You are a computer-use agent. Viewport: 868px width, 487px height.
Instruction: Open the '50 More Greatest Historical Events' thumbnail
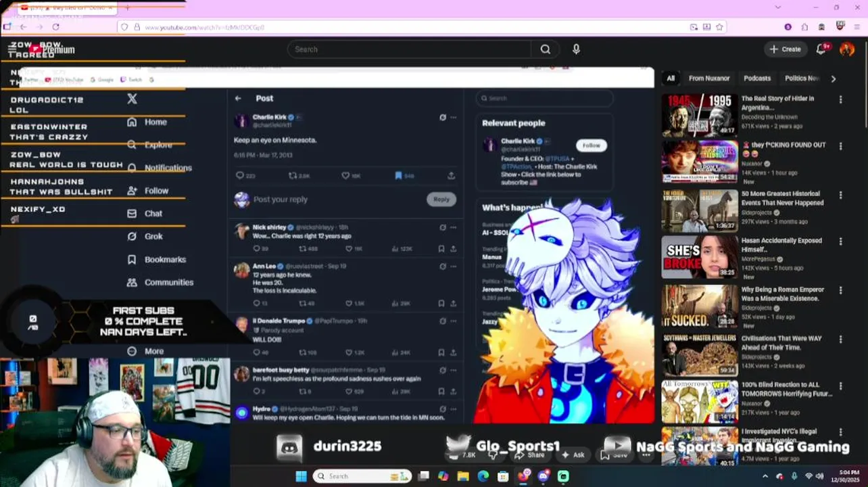coord(699,210)
